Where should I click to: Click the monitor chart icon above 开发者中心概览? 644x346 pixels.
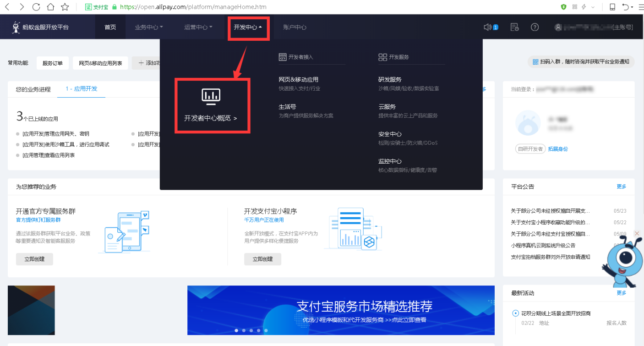(211, 96)
